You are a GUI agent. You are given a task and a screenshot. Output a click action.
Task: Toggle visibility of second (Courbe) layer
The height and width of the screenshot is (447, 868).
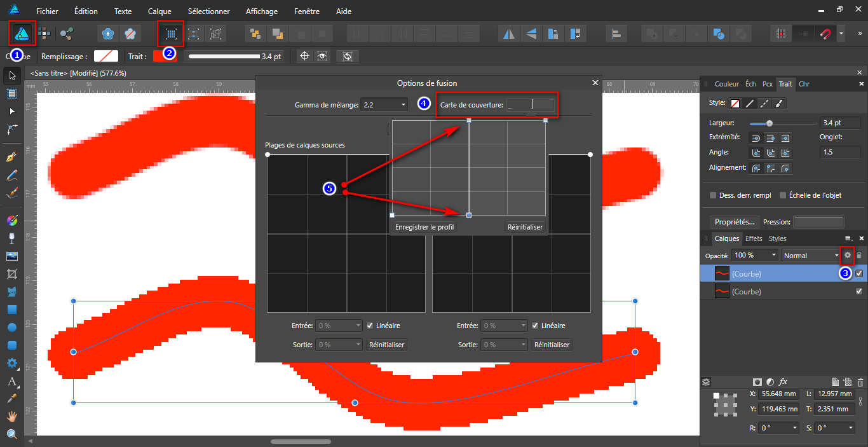pyautogui.click(x=859, y=291)
